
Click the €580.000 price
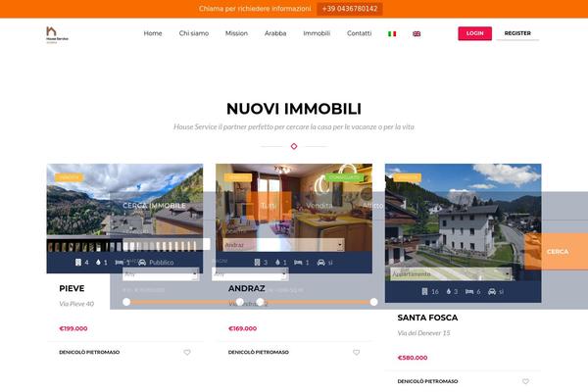pos(413,358)
